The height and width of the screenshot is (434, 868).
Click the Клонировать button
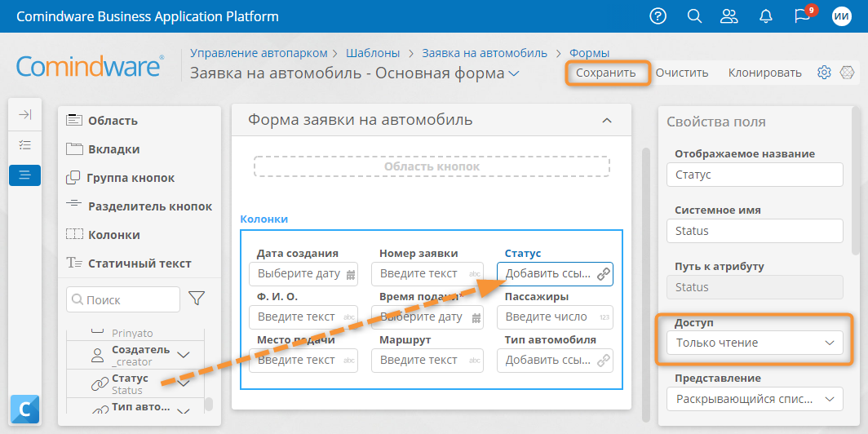click(x=764, y=73)
